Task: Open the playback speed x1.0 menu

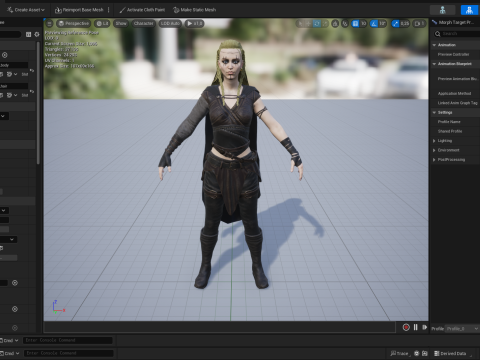Action: [194, 24]
